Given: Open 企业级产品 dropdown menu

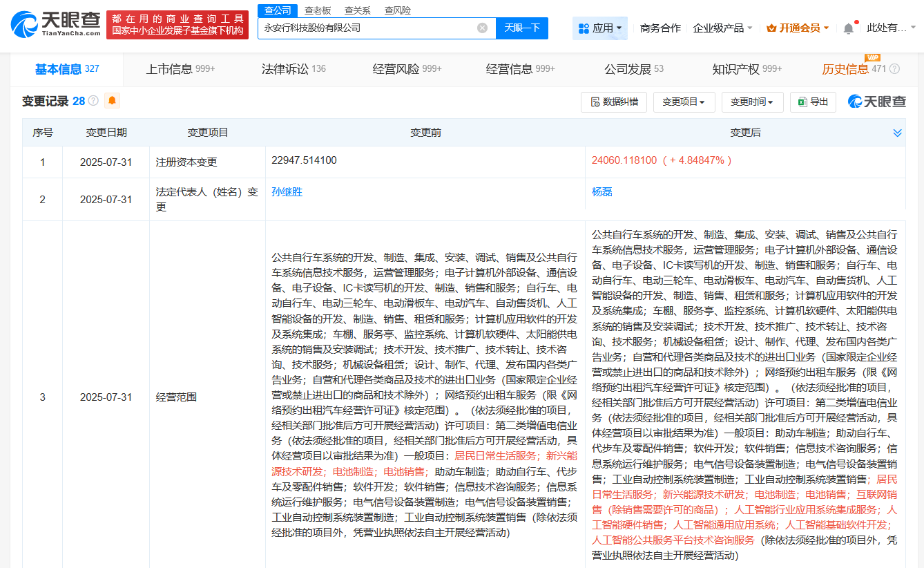Looking at the screenshot, I should click(x=722, y=28).
